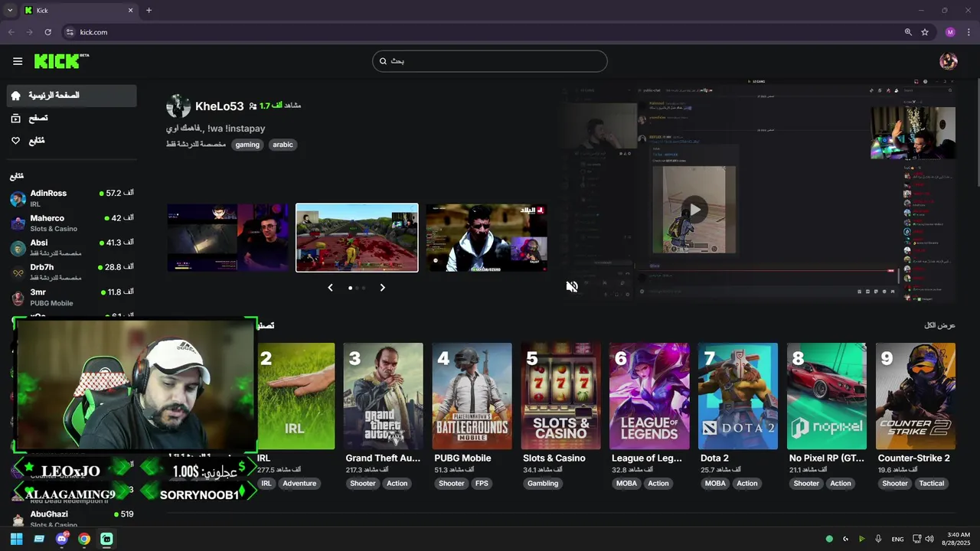Open the PUBG Mobile category card

pos(472,396)
